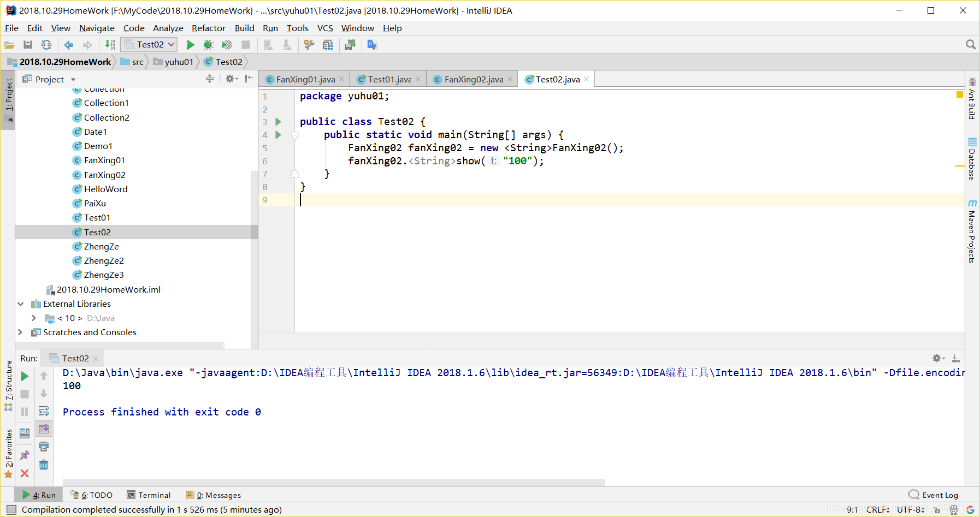Click the Hector inspector icon in status bar

click(x=954, y=510)
